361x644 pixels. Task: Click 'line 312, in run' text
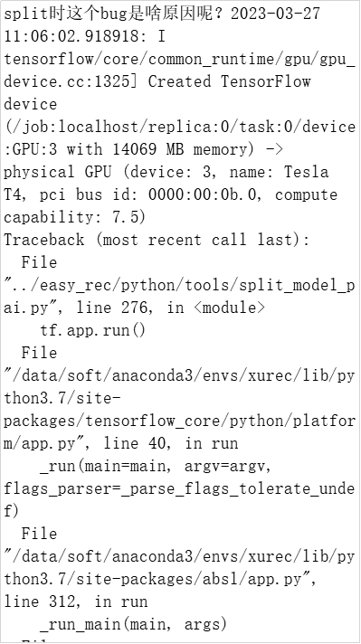point(76,601)
